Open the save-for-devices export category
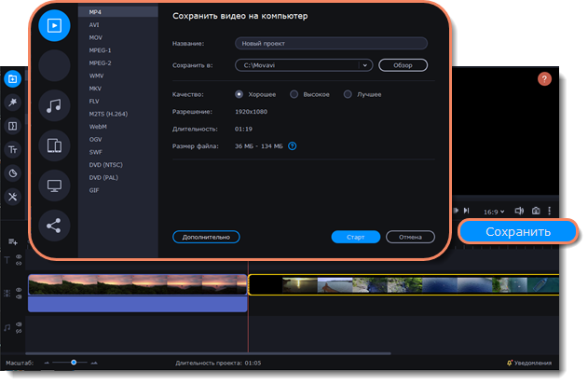Image resolution: width=588 pixels, height=385 pixels. (x=54, y=145)
